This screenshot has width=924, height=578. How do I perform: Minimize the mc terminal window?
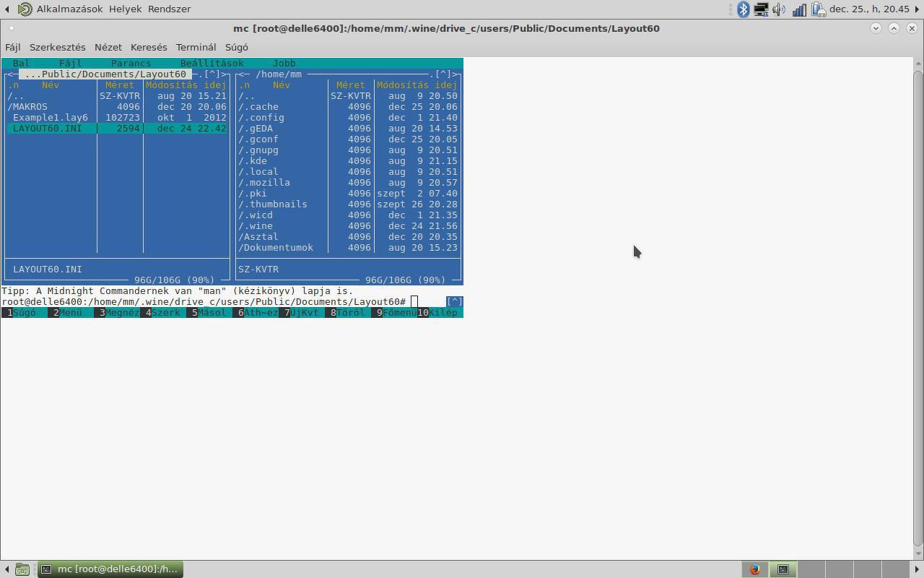876,28
